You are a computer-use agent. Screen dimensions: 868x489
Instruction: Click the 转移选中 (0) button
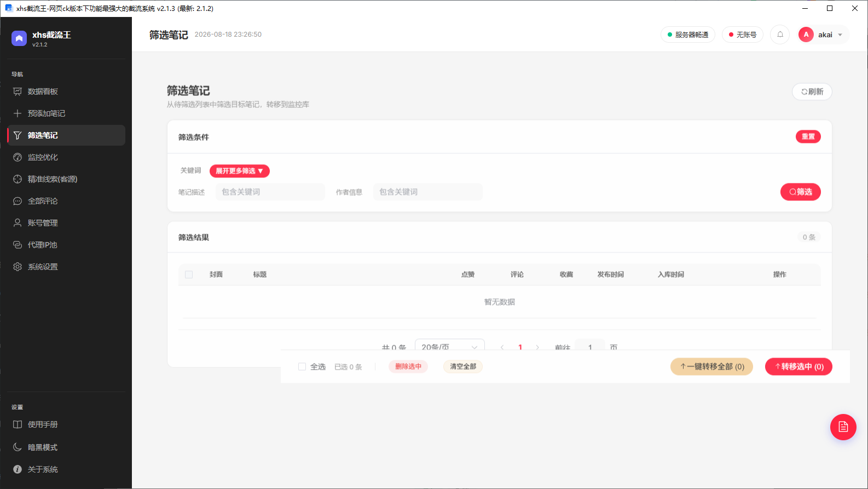[x=798, y=366]
